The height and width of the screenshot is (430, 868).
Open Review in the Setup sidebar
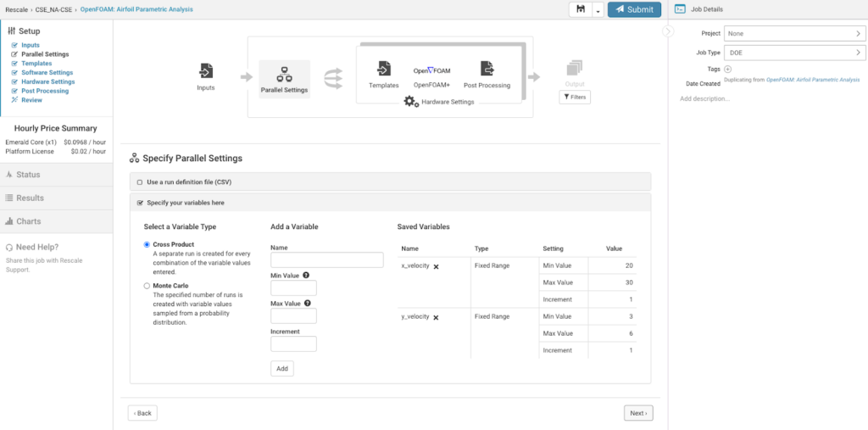pyautogui.click(x=31, y=100)
